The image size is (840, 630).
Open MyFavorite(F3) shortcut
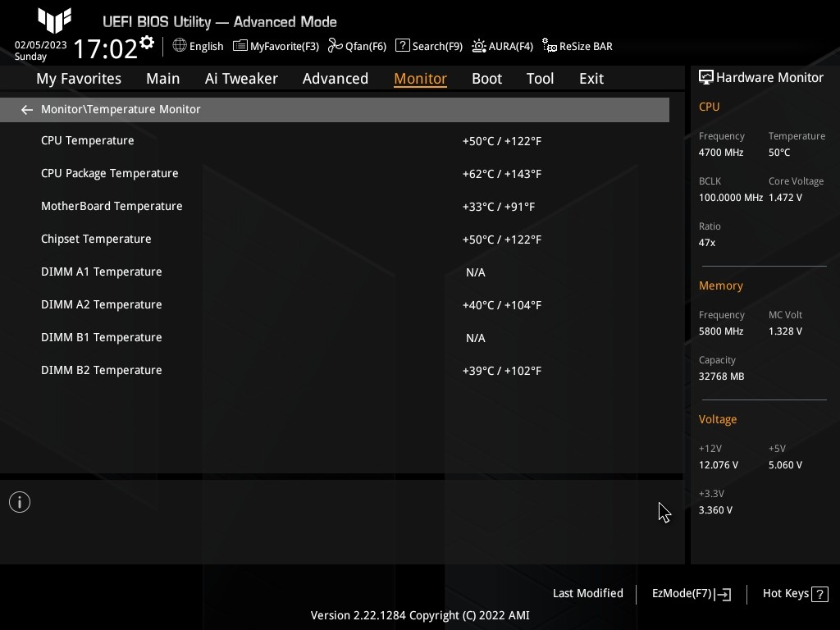pos(276,47)
